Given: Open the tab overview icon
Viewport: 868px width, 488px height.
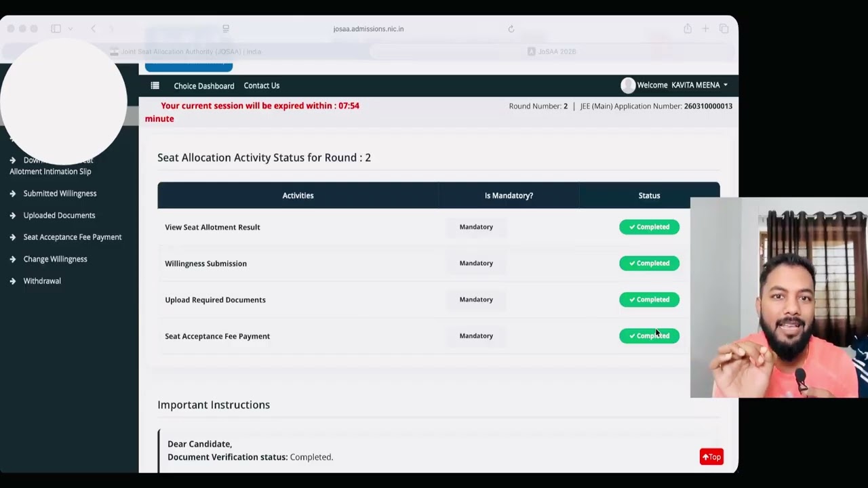Looking at the screenshot, I should coord(724,28).
